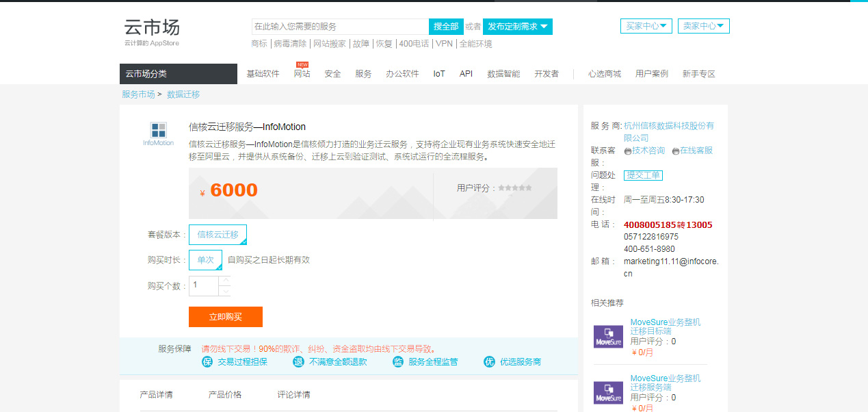Screen dimensions: 868x412
Task: Click the service search input field
Action: tap(340, 27)
